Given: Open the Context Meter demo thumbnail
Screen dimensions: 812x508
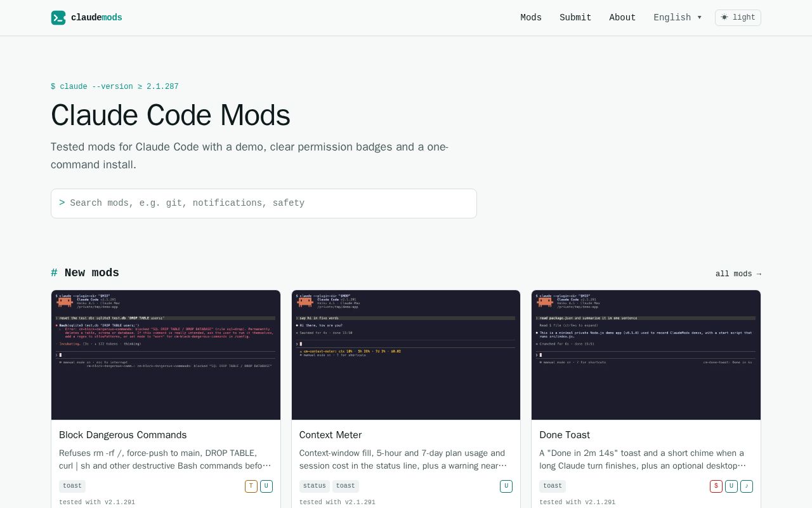Looking at the screenshot, I should coord(406,355).
